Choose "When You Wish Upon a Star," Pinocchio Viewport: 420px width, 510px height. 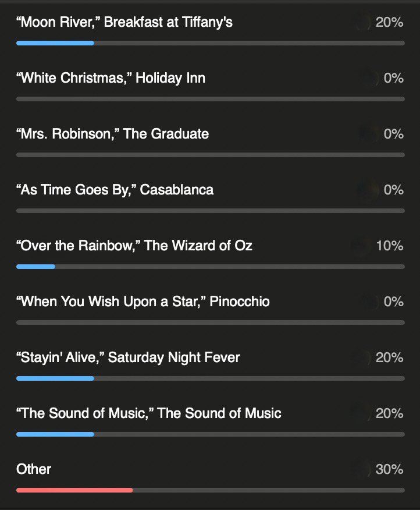pyautogui.click(x=143, y=302)
